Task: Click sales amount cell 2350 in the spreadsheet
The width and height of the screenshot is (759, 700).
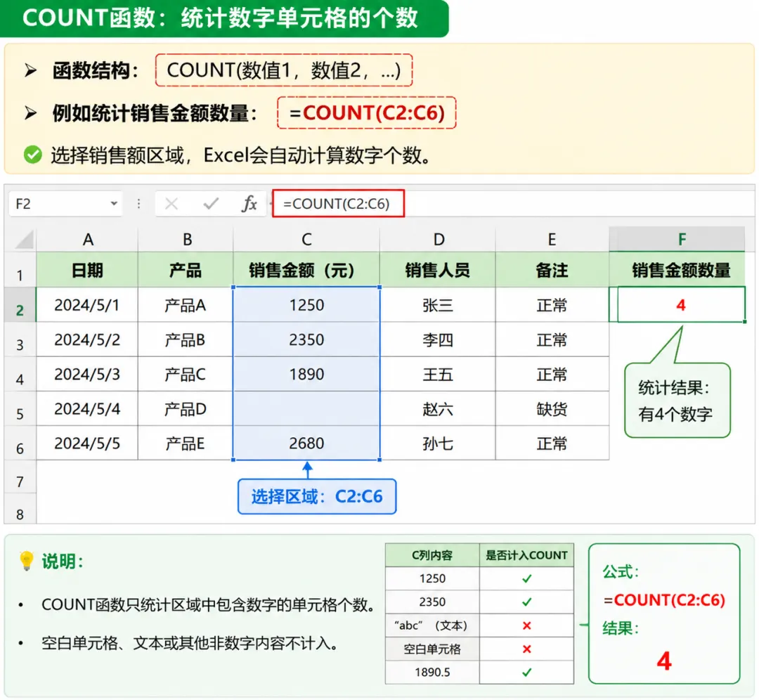Action: coord(306,340)
